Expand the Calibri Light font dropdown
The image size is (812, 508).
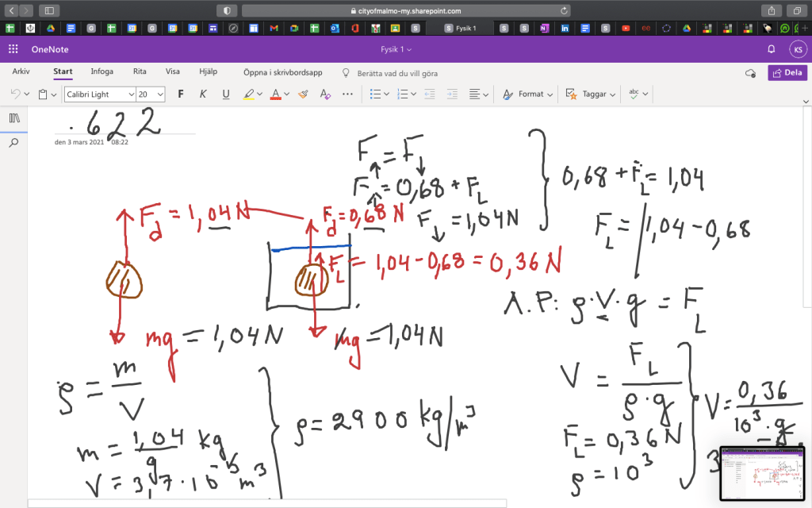(127, 94)
